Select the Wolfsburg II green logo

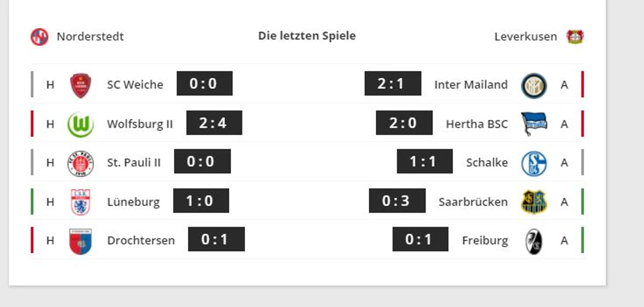(x=80, y=124)
